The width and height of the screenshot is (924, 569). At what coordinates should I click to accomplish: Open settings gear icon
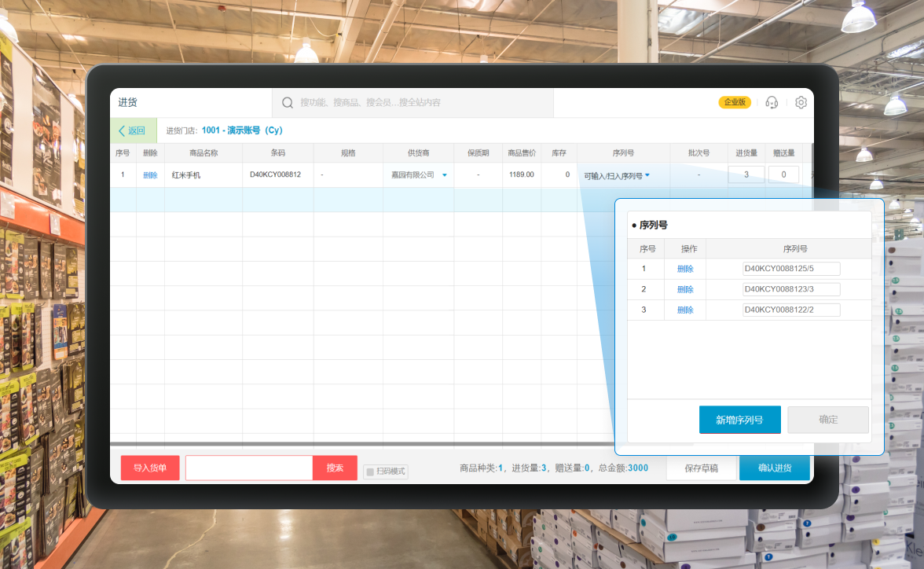801,102
